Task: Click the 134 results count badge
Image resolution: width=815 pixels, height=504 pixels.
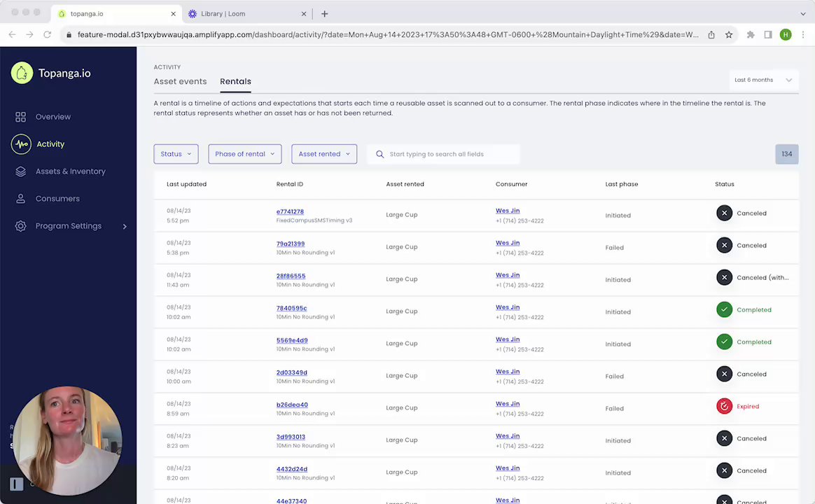Action: point(786,154)
